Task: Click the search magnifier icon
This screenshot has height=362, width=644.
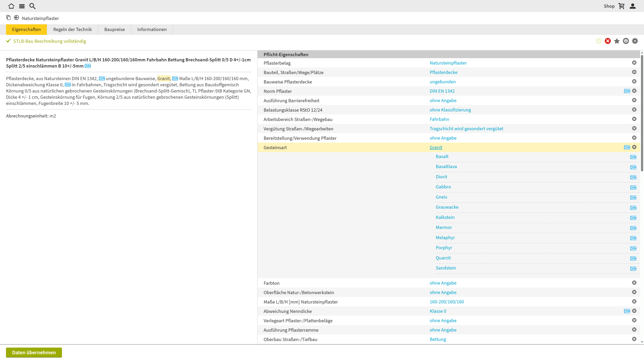Action: [x=33, y=6]
